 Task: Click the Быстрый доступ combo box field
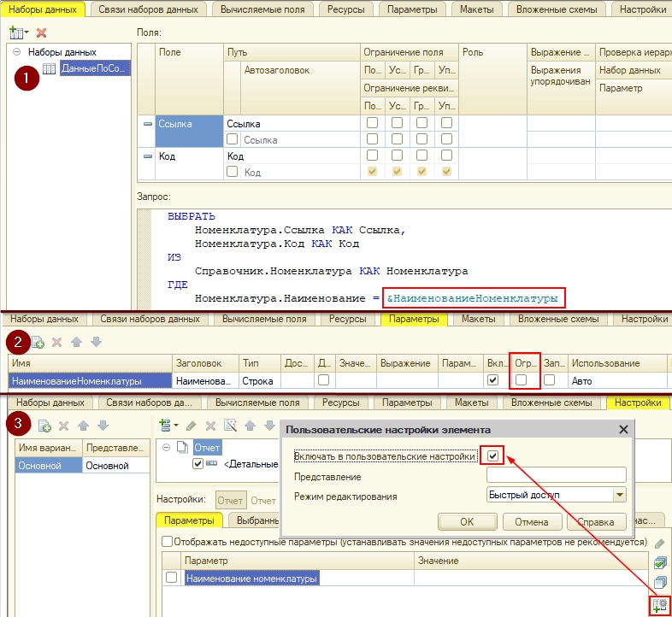click(551, 495)
